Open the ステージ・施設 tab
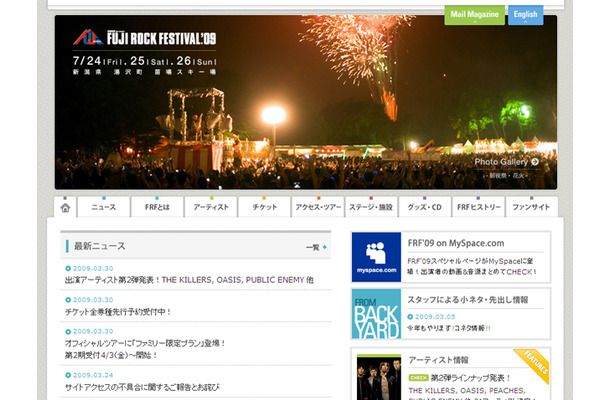Viewport: 610px width, 400px height. (371, 207)
